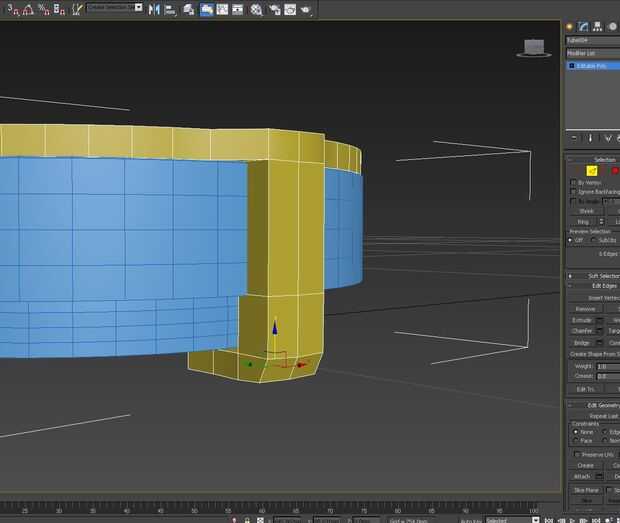
Task: Open the Material Editor from the toolbar
Action: (x=256, y=9)
